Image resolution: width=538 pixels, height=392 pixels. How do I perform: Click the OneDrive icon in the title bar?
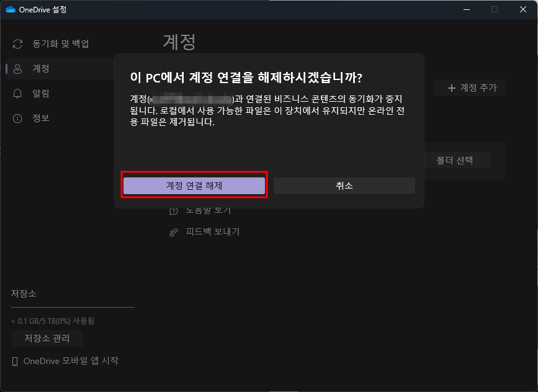(x=9, y=9)
